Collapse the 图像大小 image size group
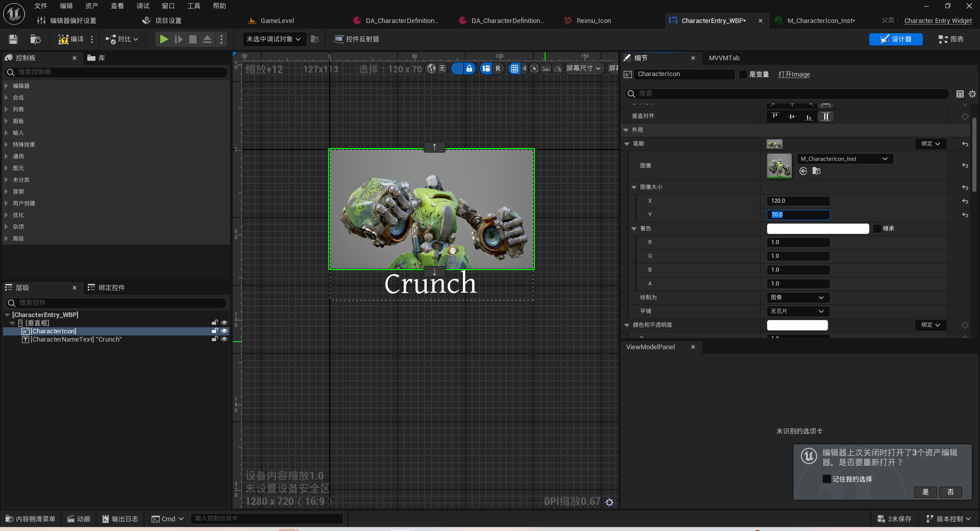Viewport: 980px width, 531px height. [x=634, y=187]
